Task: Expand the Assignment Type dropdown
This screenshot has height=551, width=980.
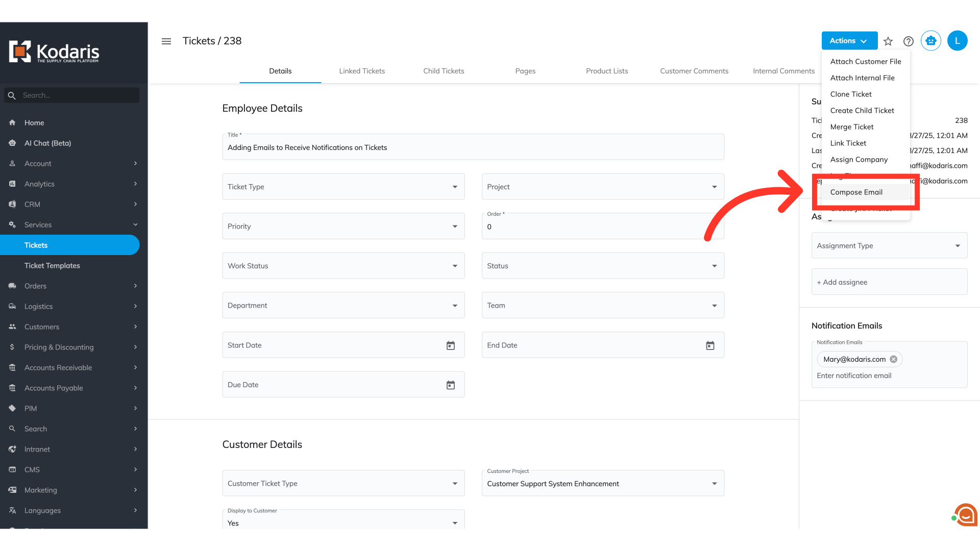Action: 889,246
